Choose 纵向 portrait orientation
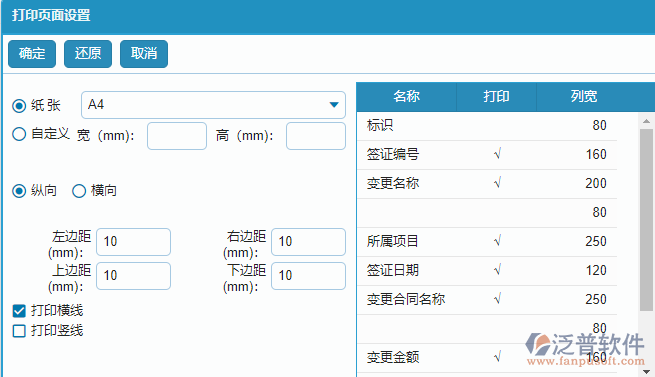 19,191
